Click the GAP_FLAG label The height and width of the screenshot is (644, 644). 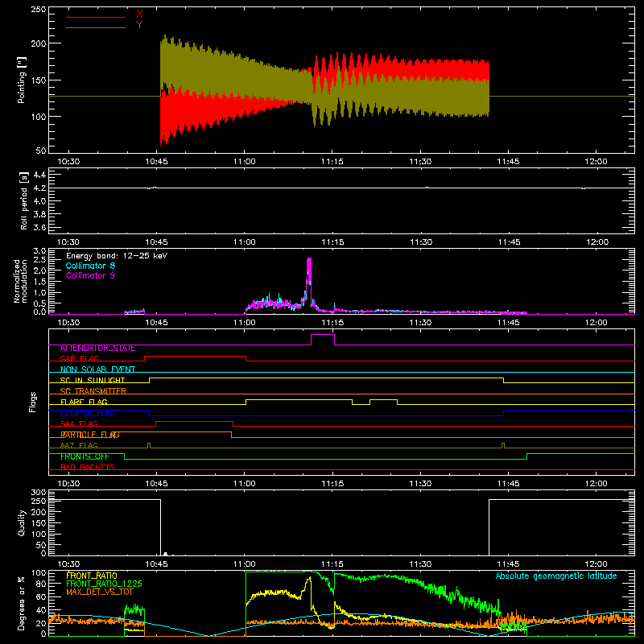(80, 358)
